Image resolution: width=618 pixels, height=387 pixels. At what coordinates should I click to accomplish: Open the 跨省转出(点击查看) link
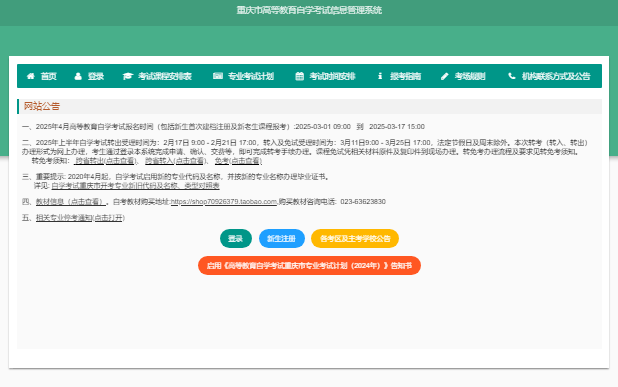(106, 161)
